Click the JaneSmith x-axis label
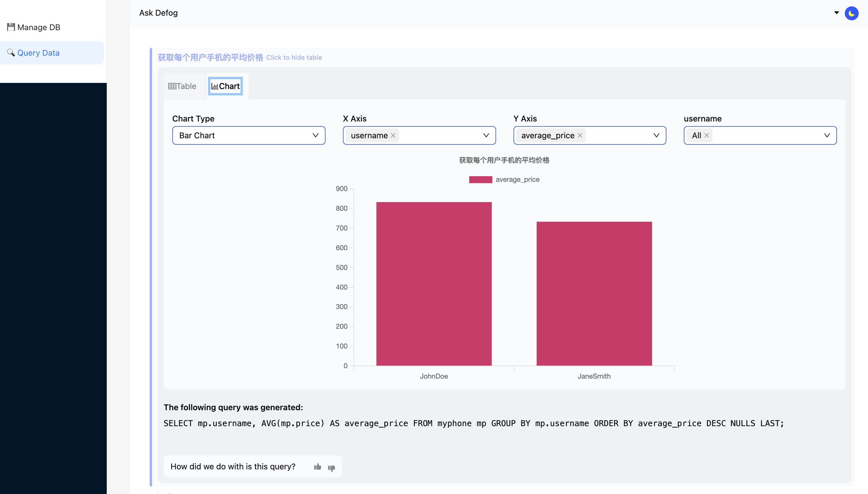 (594, 376)
